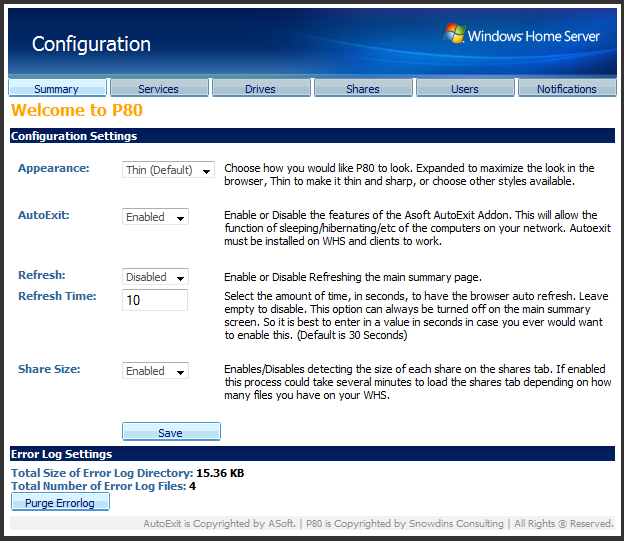Switch to the Services tab
Screen dimensions: 624x541
(x=159, y=88)
